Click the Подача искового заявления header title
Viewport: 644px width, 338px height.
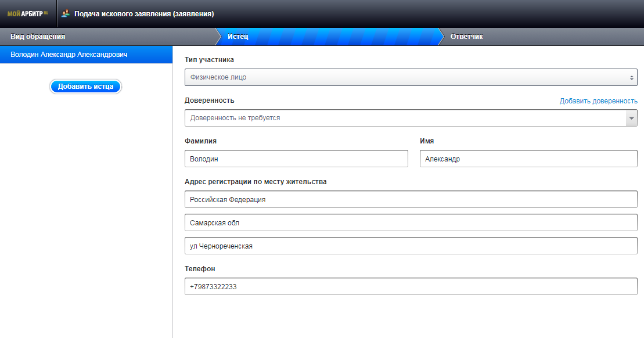[x=144, y=13]
